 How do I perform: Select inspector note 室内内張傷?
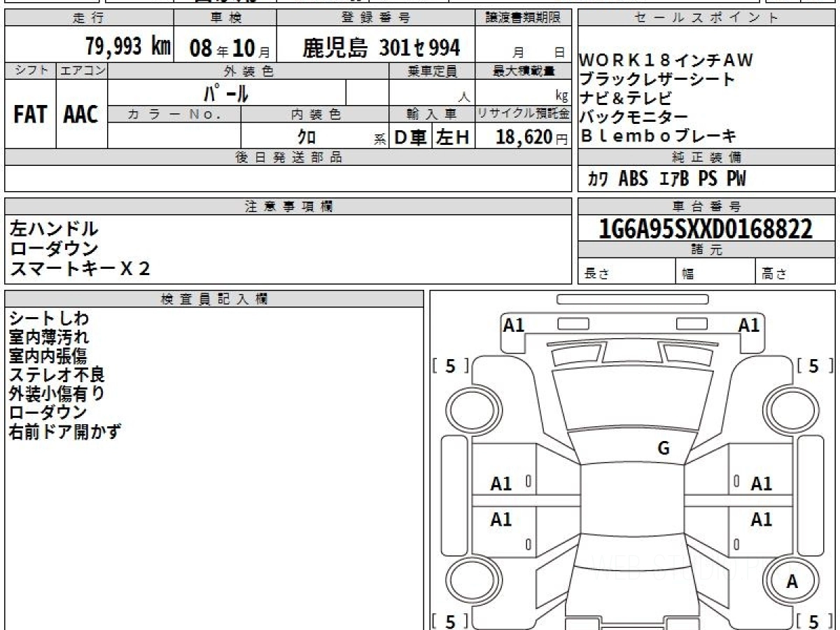tap(49, 356)
